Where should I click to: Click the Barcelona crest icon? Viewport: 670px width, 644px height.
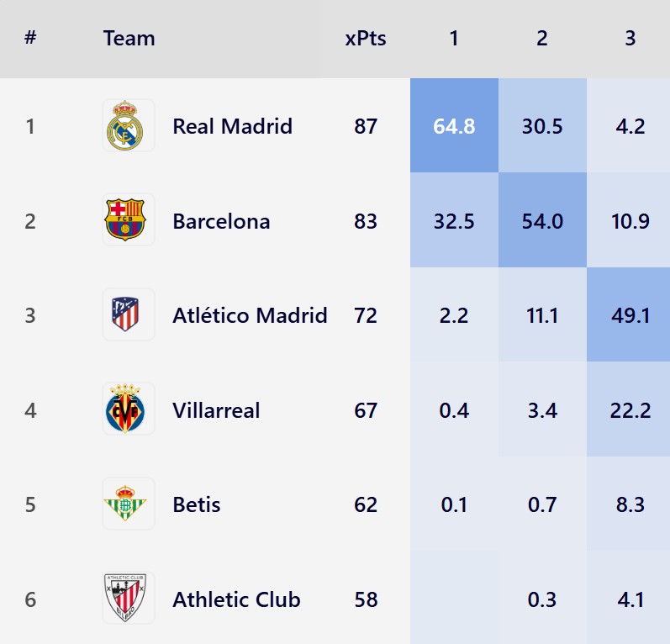click(128, 220)
